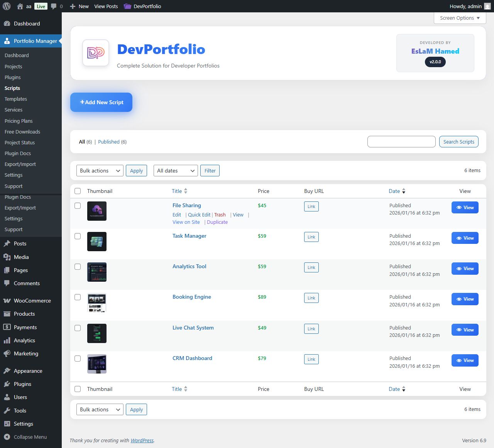Open Templates in the Portfolio Manager submenu
Screen dimensions: 494x448
16,99
